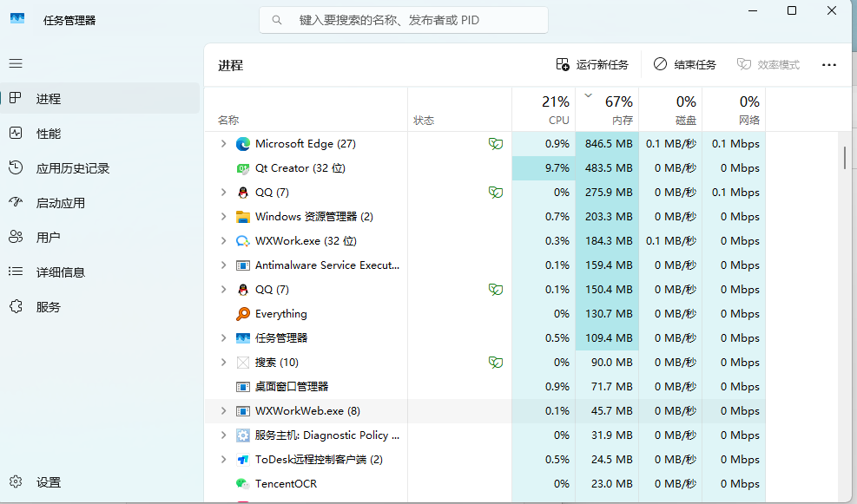Switch to the 性能 tab
The width and height of the screenshot is (857, 504).
point(49,134)
